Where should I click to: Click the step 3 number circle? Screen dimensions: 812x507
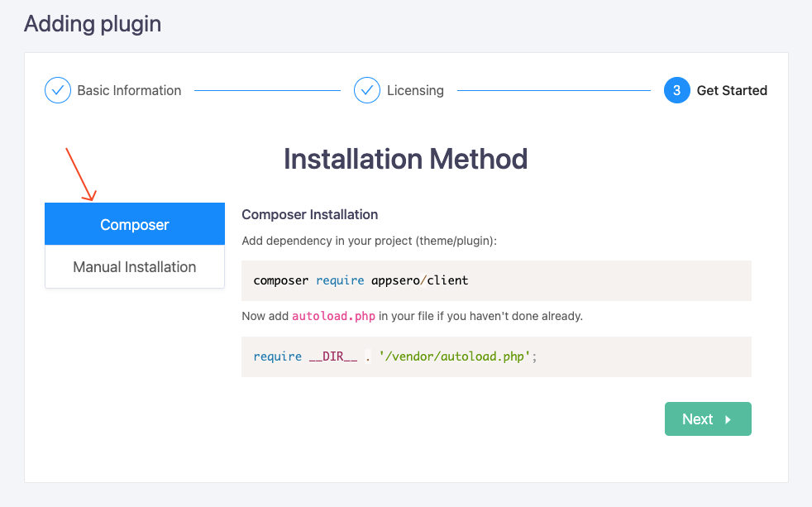677,90
